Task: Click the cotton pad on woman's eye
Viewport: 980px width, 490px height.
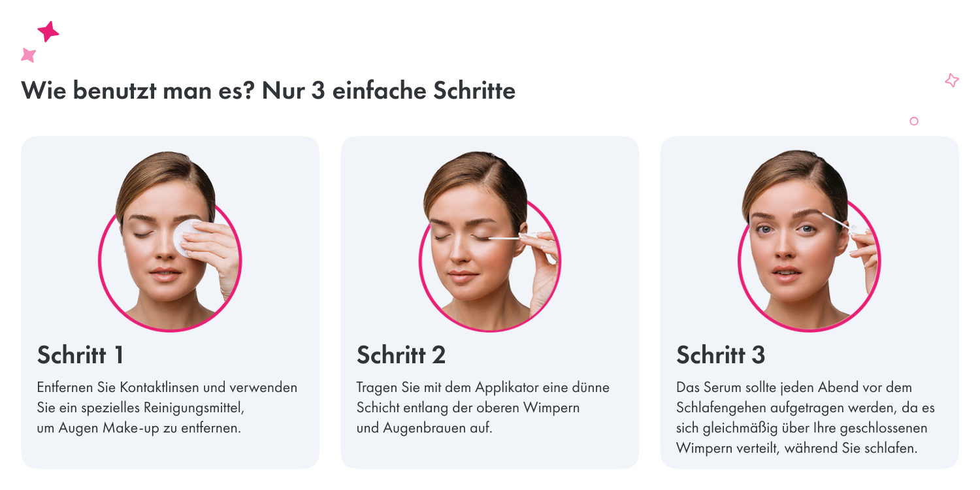Action: tap(189, 238)
